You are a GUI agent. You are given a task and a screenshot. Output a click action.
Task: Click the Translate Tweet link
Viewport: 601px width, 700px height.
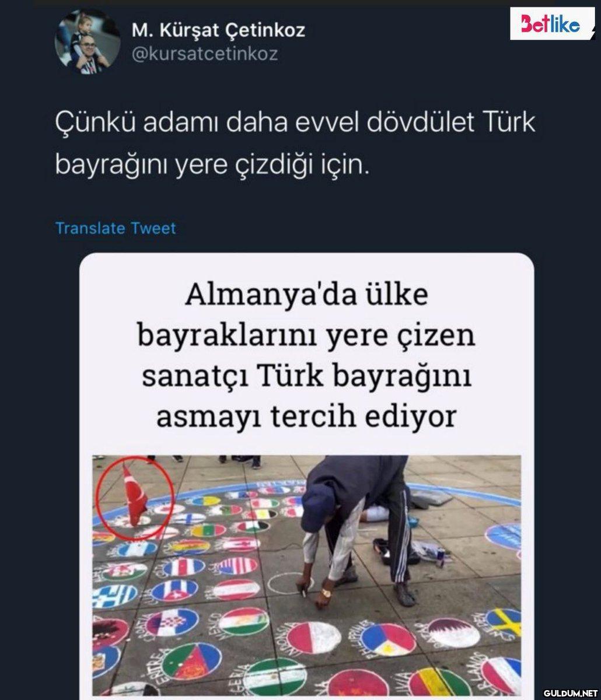[x=115, y=228]
